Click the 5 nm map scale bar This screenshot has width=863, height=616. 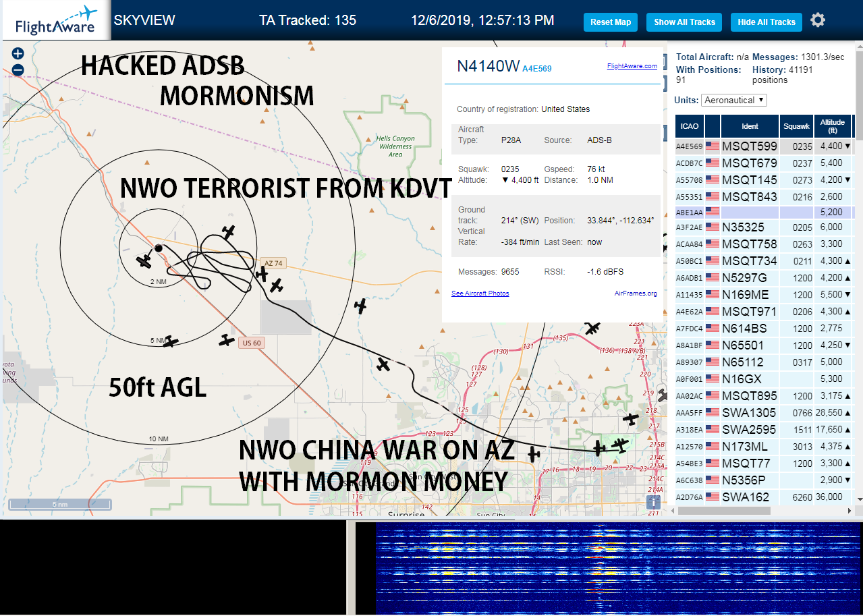tap(60, 504)
